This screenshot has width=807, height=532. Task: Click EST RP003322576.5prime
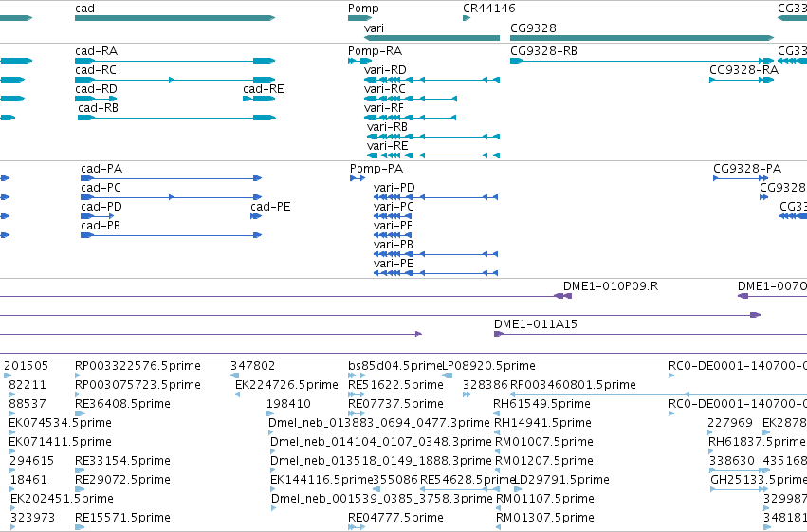78,376
